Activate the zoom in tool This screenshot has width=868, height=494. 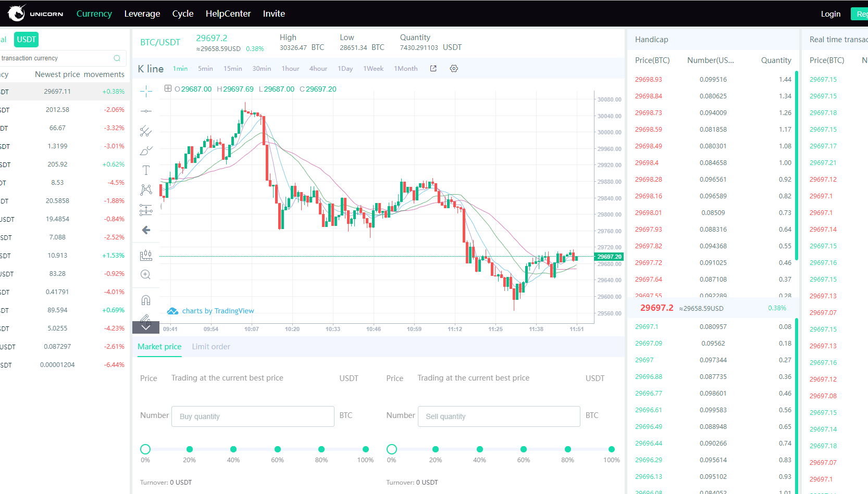click(146, 274)
